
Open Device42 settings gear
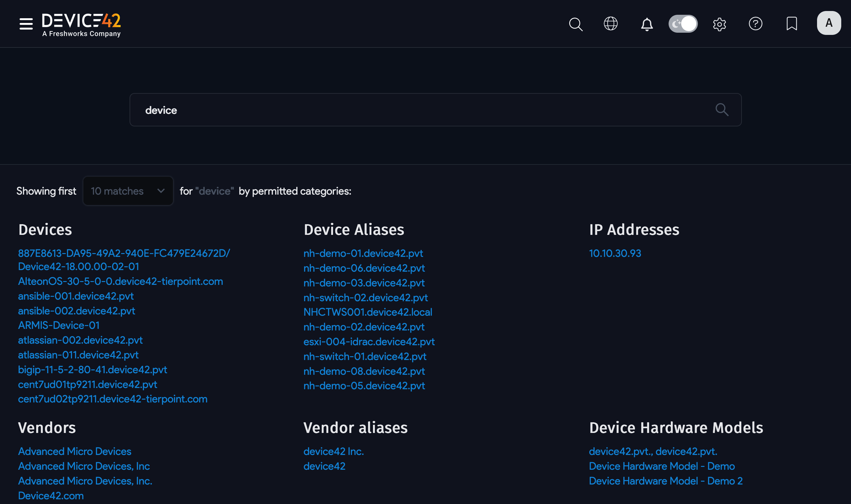pyautogui.click(x=720, y=24)
